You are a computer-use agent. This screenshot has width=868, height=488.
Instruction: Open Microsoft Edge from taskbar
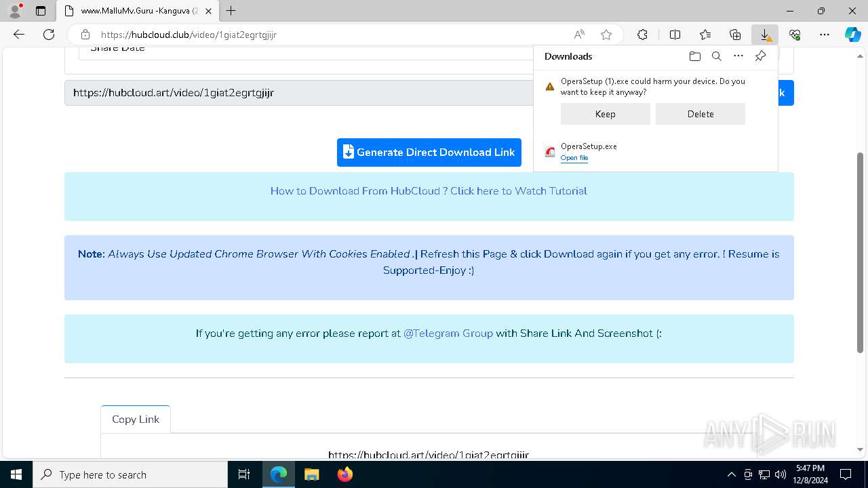[279, 474]
